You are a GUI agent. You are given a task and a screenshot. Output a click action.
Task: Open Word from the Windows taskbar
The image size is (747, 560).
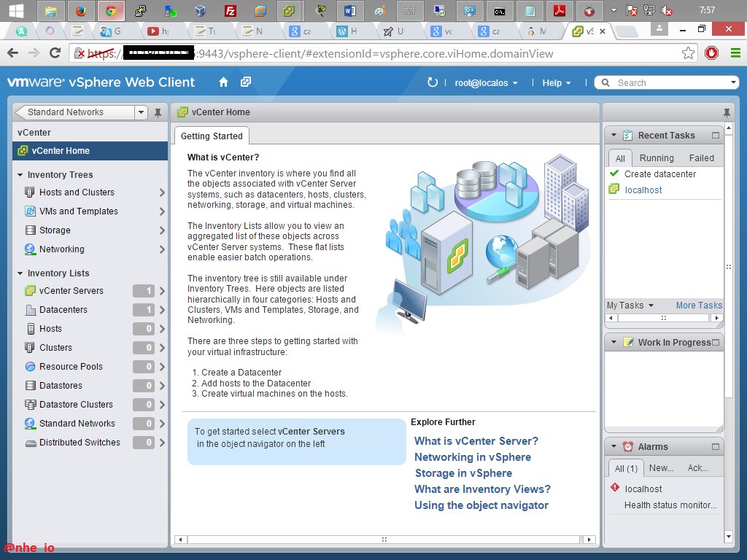click(350, 11)
